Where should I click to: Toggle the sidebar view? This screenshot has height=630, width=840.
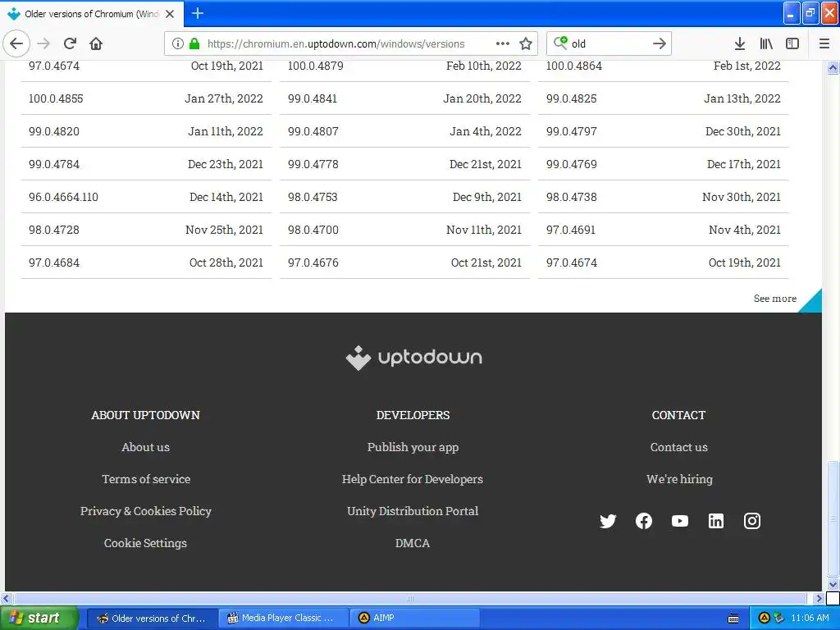click(792, 43)
